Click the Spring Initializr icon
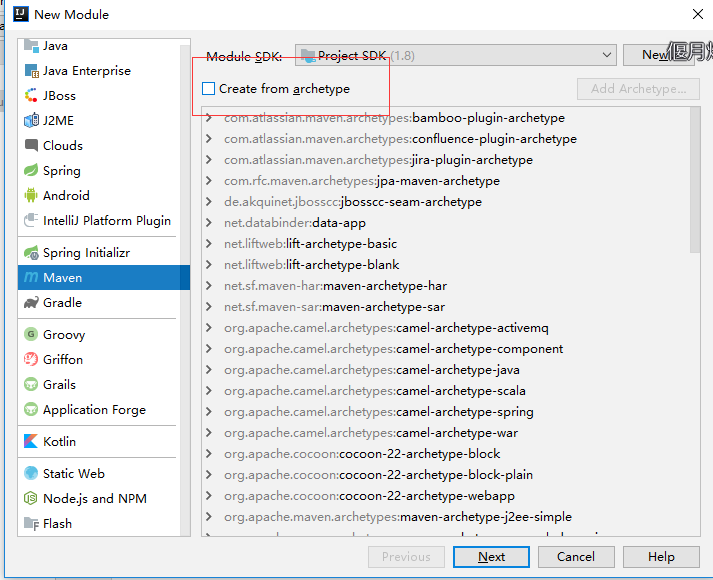 tap(31, 252)
